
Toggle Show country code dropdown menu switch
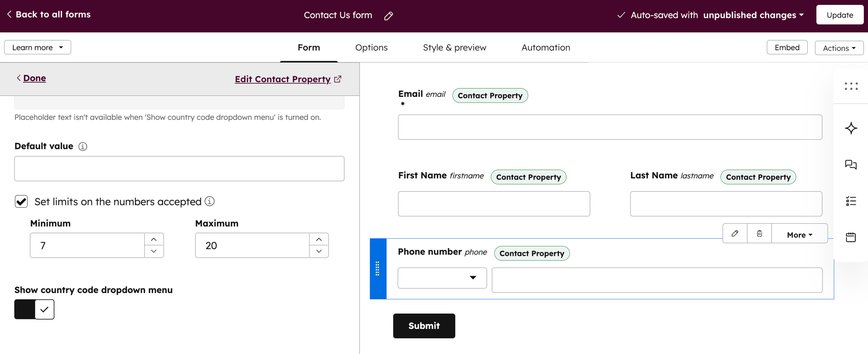coord(34,309)
